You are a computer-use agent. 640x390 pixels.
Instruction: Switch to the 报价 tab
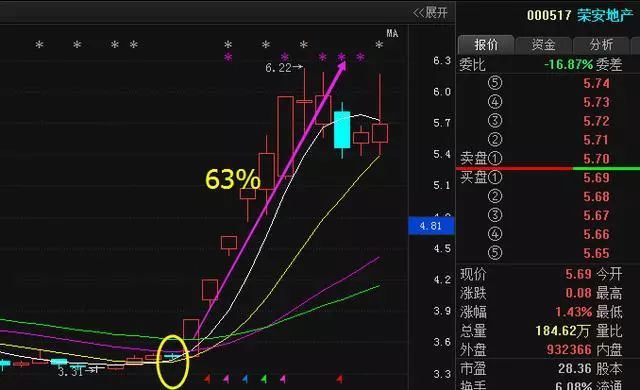(486, 44)
